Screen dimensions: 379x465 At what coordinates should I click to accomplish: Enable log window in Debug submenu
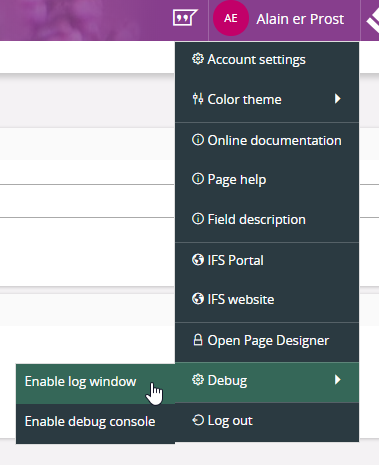95,384
